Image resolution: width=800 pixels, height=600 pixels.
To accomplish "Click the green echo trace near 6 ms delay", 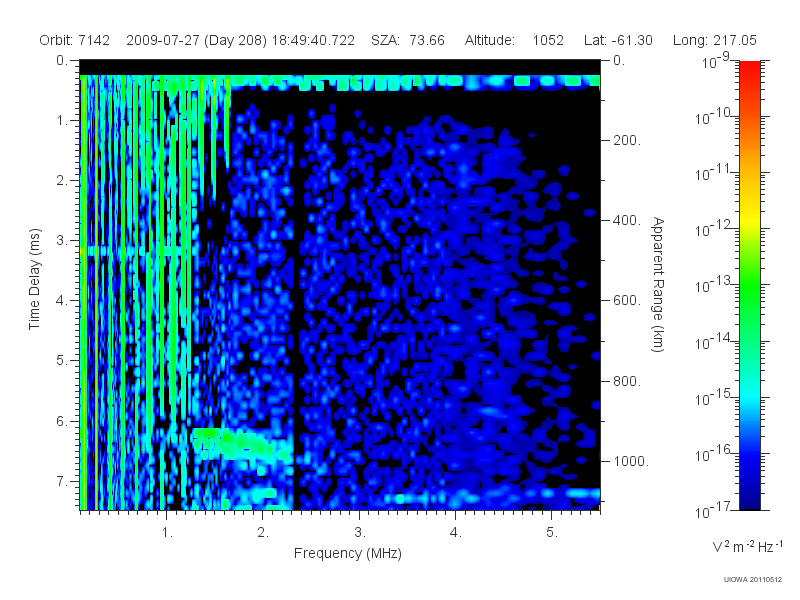I will (240, 443).
